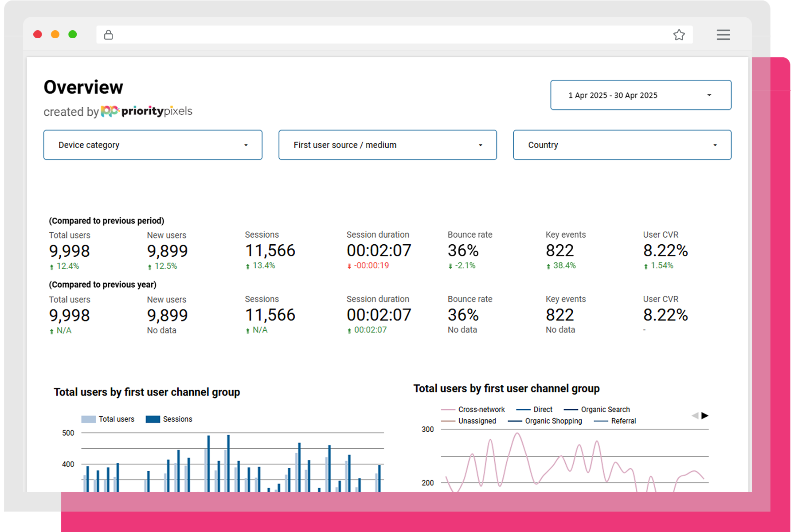
Task: Open the date range dropdown
Action: (641, 95)
